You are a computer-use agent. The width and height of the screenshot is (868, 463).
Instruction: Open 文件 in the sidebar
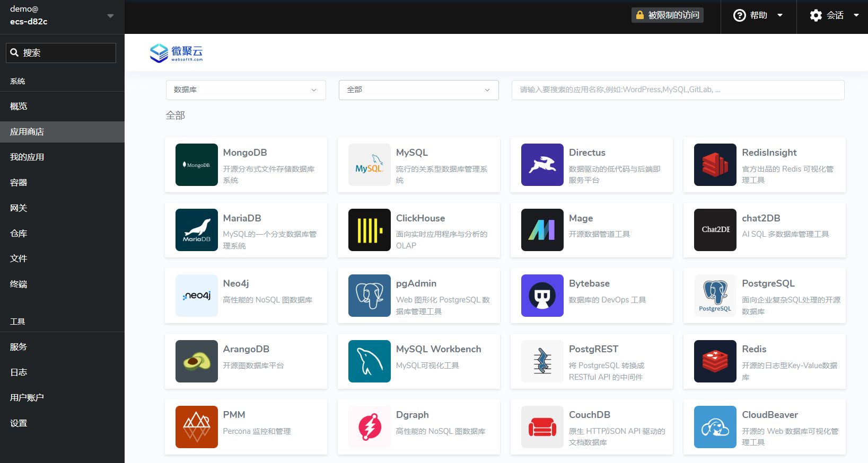pyautogui.click(x=62, y=259)
